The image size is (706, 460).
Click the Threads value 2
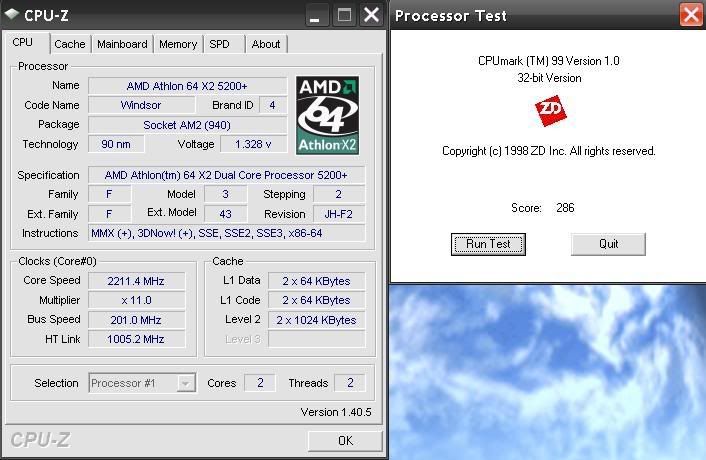pos(350,383)
